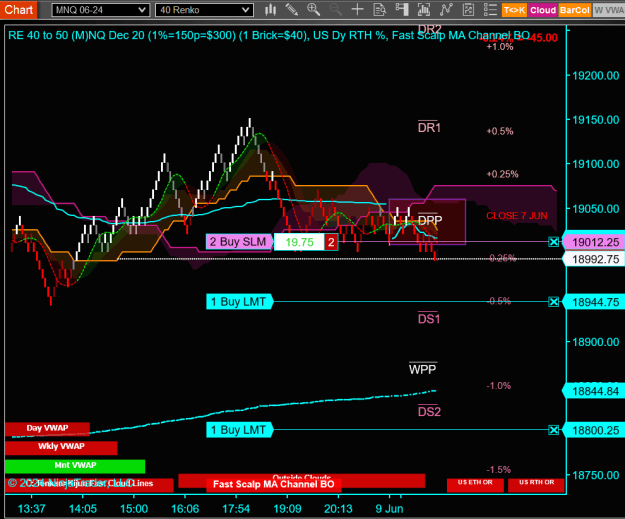Click the red quantity 2 box
The height and width of the screenshot is (519, 625).
331,242
